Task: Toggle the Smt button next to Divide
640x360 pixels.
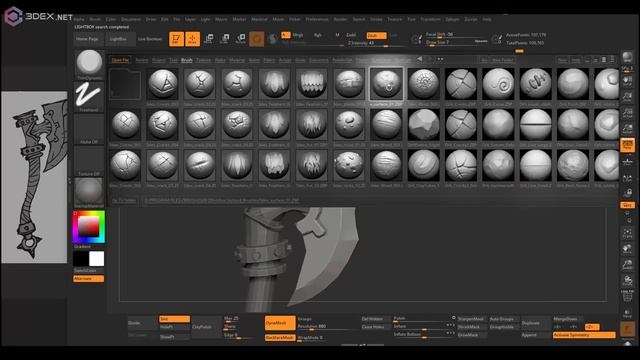Action: (x=174, y=319)
